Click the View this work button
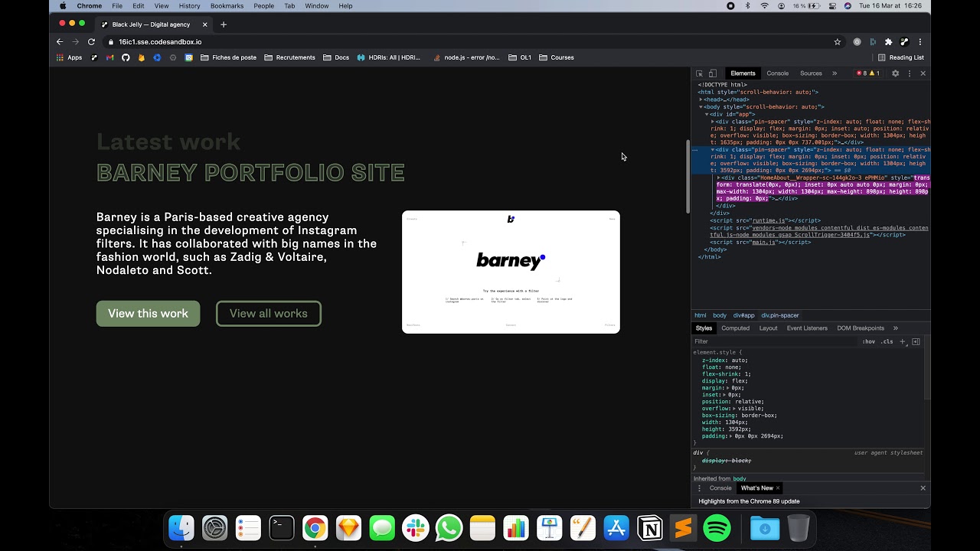The height and width of the screenshot is (551, 980). (148, 314)
